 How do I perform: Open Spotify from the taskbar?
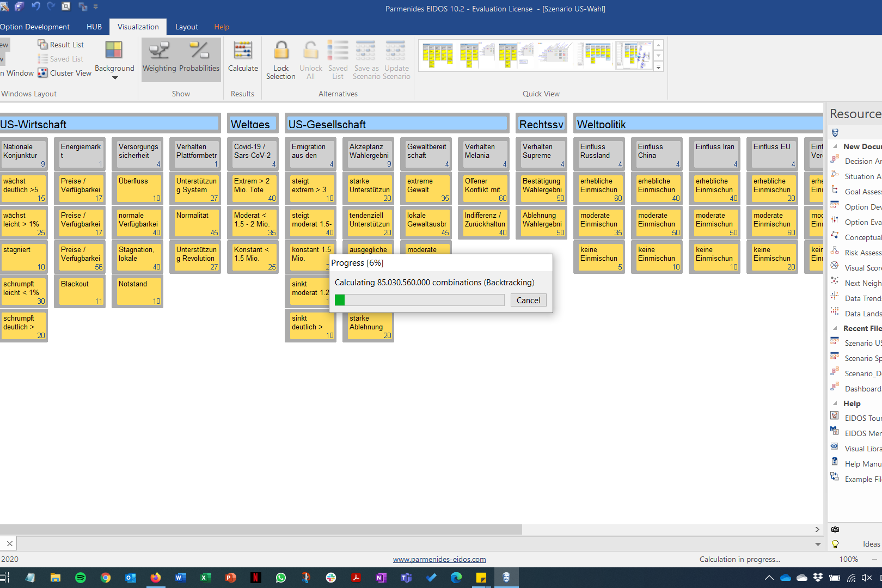[81, 578]
